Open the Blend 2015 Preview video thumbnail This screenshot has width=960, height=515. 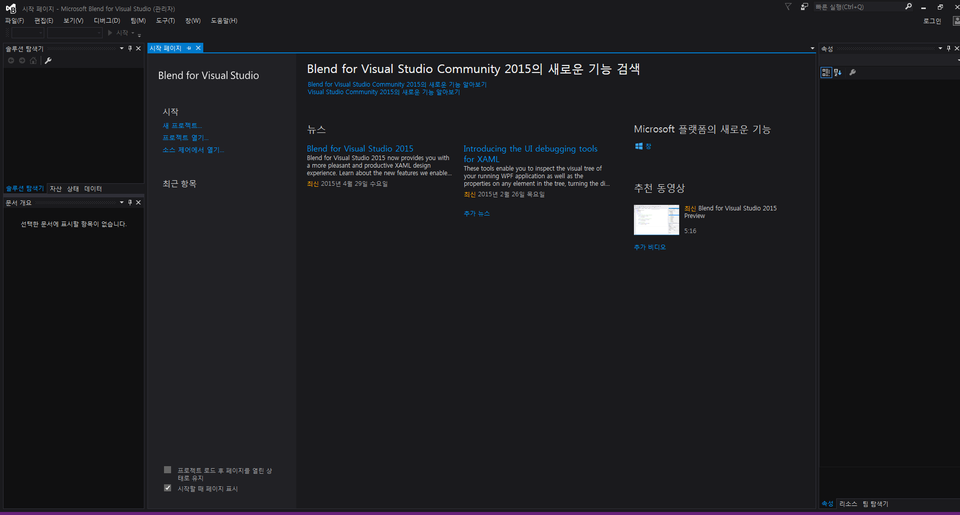click(656, 220)
